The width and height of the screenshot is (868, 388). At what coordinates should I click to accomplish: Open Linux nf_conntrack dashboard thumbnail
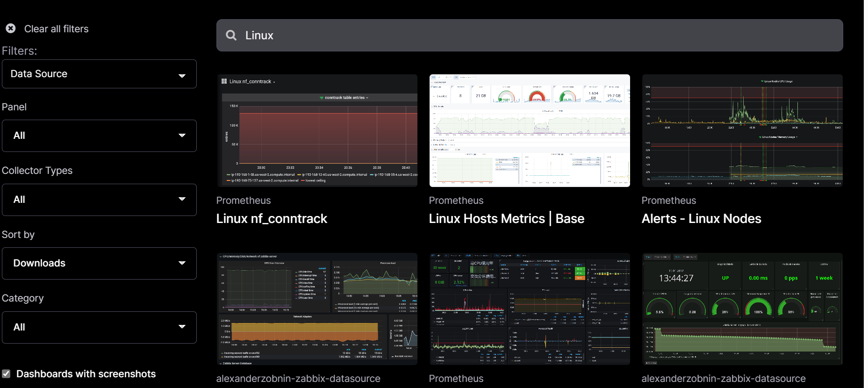click(x=317, y=130)
